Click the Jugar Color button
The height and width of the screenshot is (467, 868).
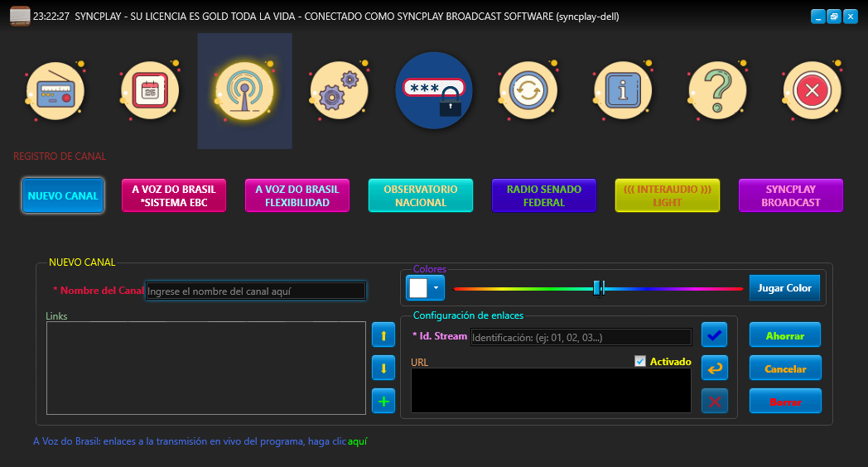[784, 287]
